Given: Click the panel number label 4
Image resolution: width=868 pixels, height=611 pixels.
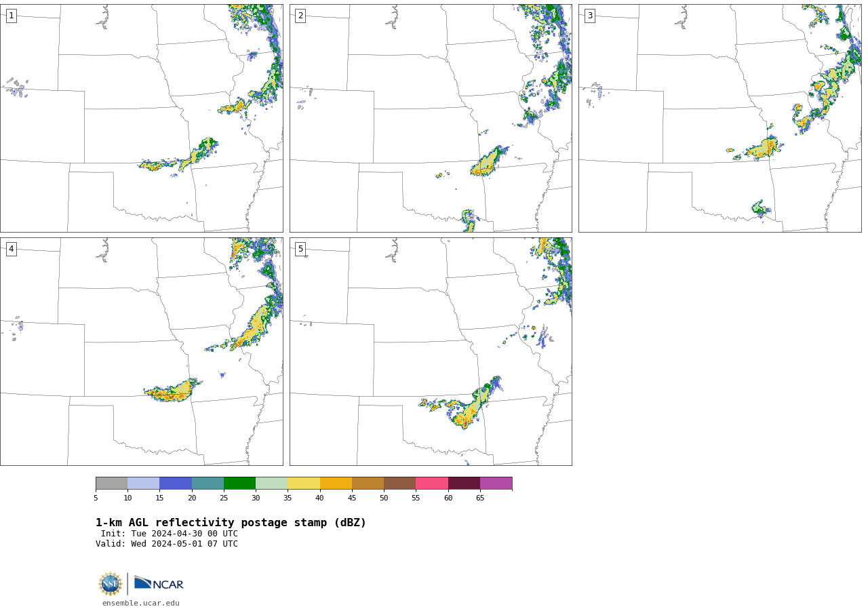Looking at the screenshot, I should click(11, 249).
